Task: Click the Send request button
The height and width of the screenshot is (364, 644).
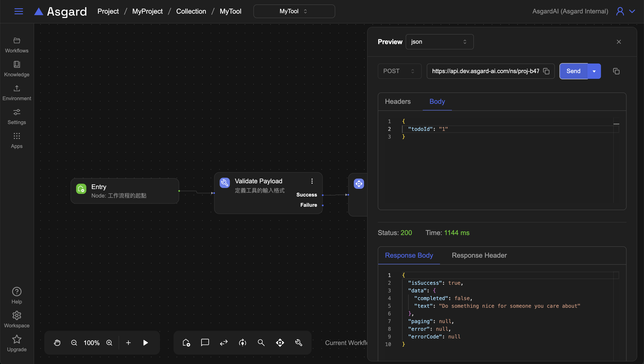Action: 573,71
